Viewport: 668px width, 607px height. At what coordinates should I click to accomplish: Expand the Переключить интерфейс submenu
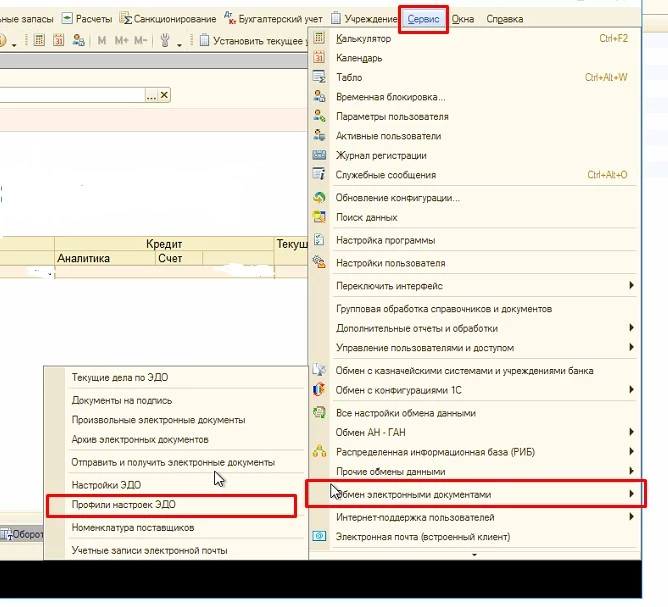631,286
